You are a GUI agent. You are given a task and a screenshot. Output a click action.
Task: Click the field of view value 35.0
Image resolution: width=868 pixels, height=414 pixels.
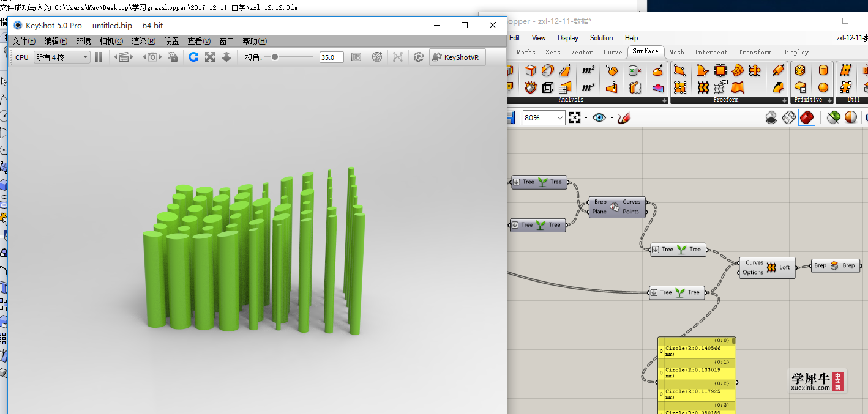[331, 57]
